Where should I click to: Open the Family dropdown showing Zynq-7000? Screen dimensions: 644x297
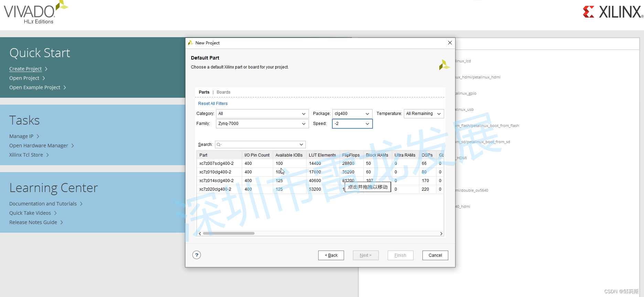click(262, 124)
